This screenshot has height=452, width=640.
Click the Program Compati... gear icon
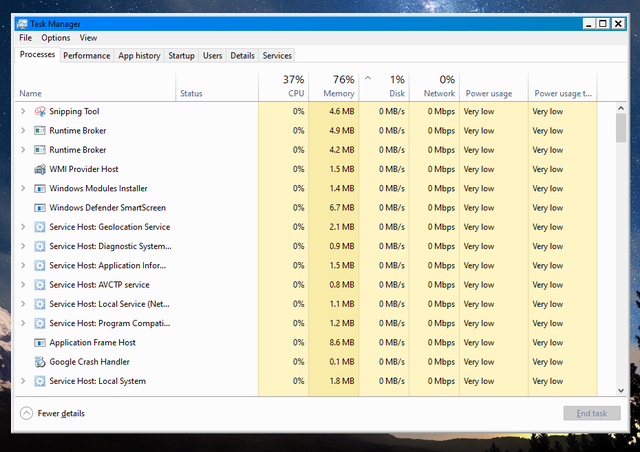tap(40, 323)
